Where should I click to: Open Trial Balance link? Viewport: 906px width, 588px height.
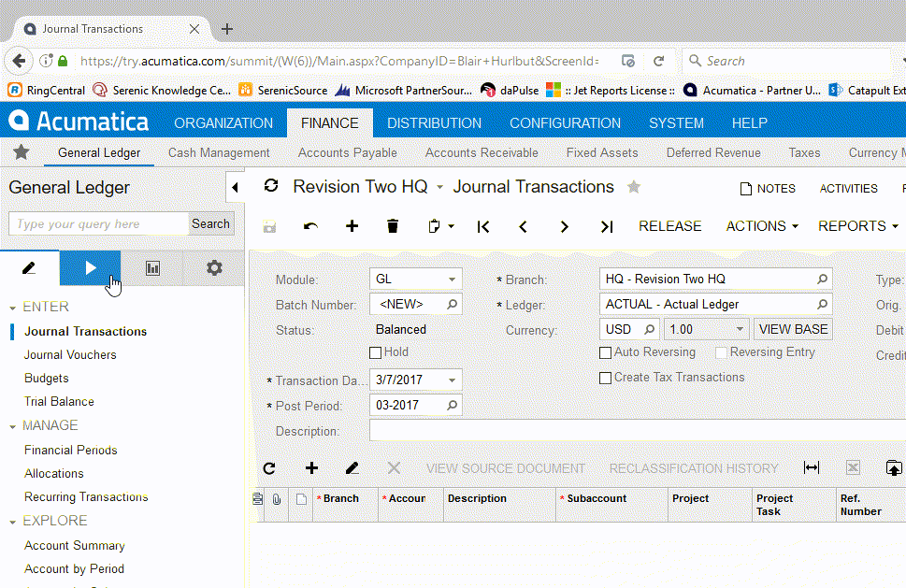59,401
